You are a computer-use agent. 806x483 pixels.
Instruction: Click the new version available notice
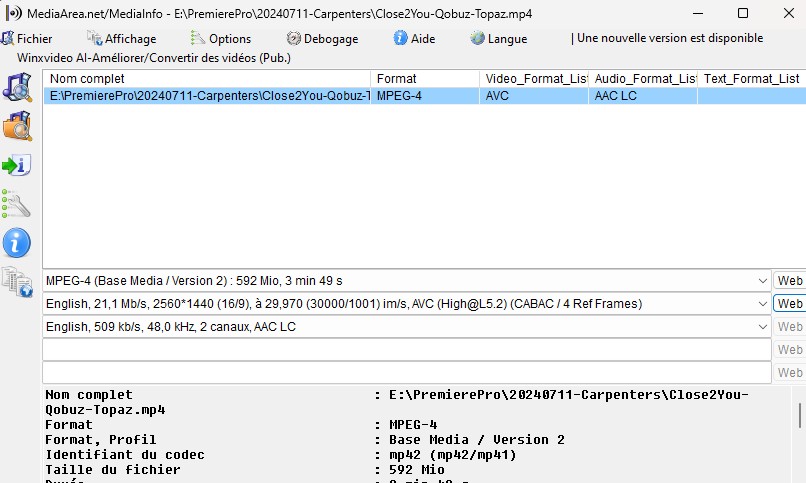tap(668, 39)
